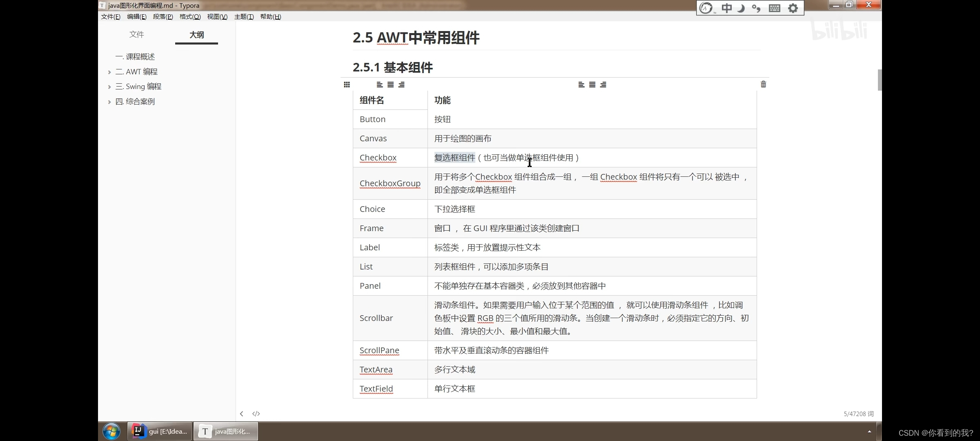Delete the table using the trash icon
The height and width of the screenshot is (441, 980).
[x=763, y=84]
